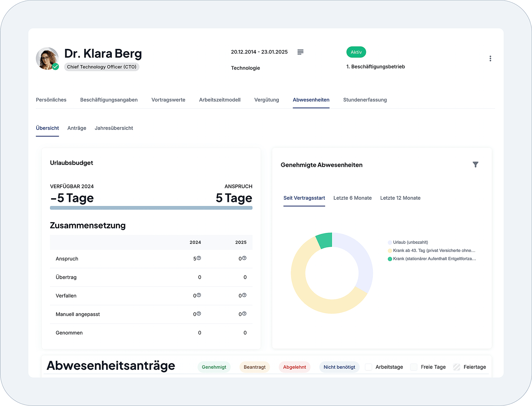Screen dimensions: 532x406
Task: Open filter for Genehmigte Abwesenheiten
Action: pyautogui.click(x=475, y=165)
